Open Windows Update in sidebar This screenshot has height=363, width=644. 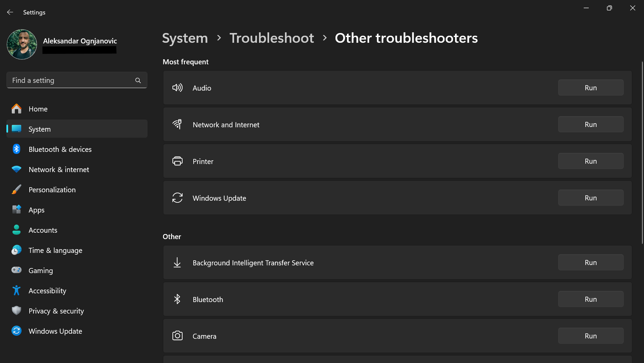click(x=77, y=331)
